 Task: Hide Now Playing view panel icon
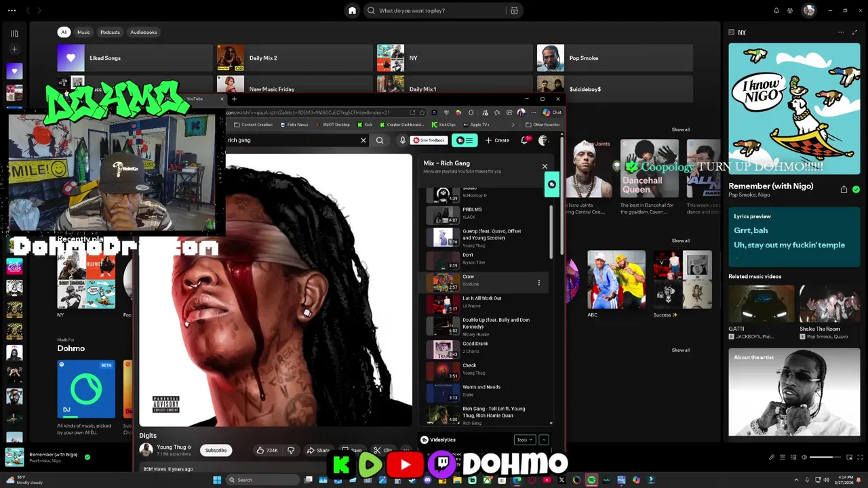[732, 32]
